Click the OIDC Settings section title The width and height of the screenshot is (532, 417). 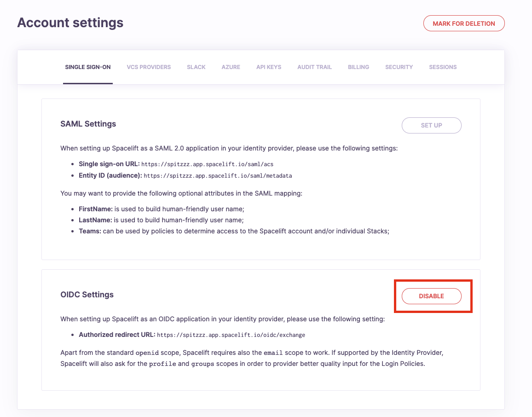pyautogui.click(x=87, y=295)
